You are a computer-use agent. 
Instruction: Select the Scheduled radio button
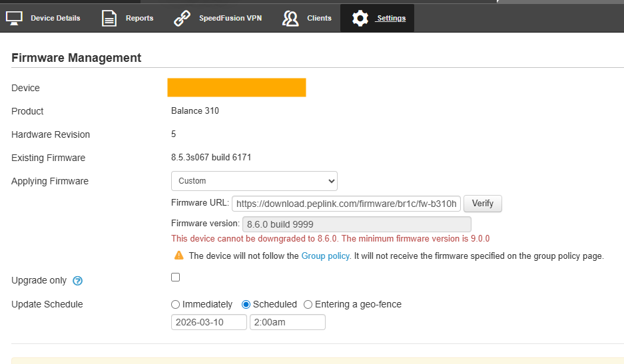click(246, 305)
